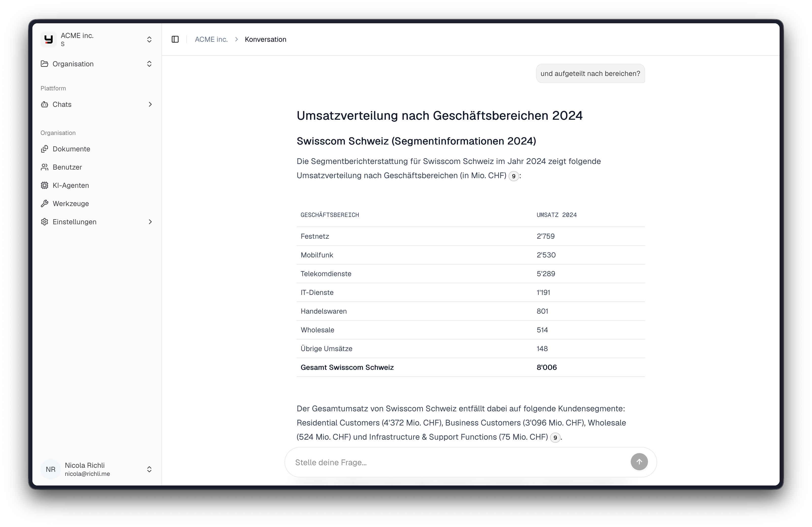Click the Konversation breadcrumb

click(x=266, y=39)
